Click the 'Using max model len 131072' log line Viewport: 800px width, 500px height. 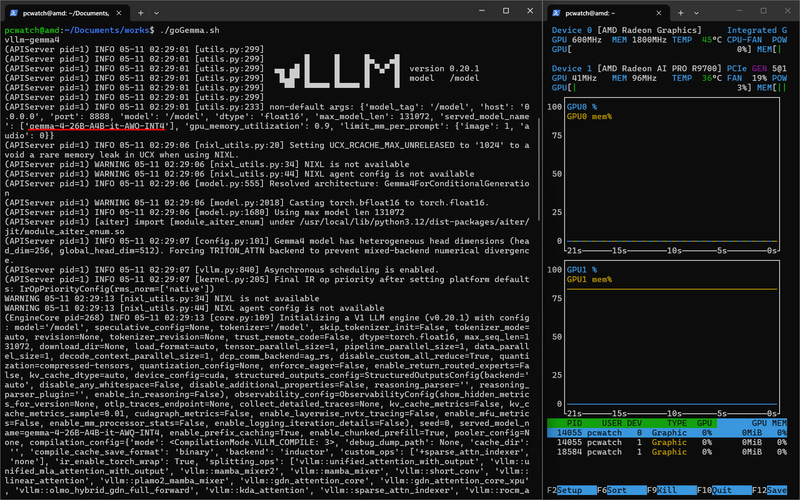[204, 212]
